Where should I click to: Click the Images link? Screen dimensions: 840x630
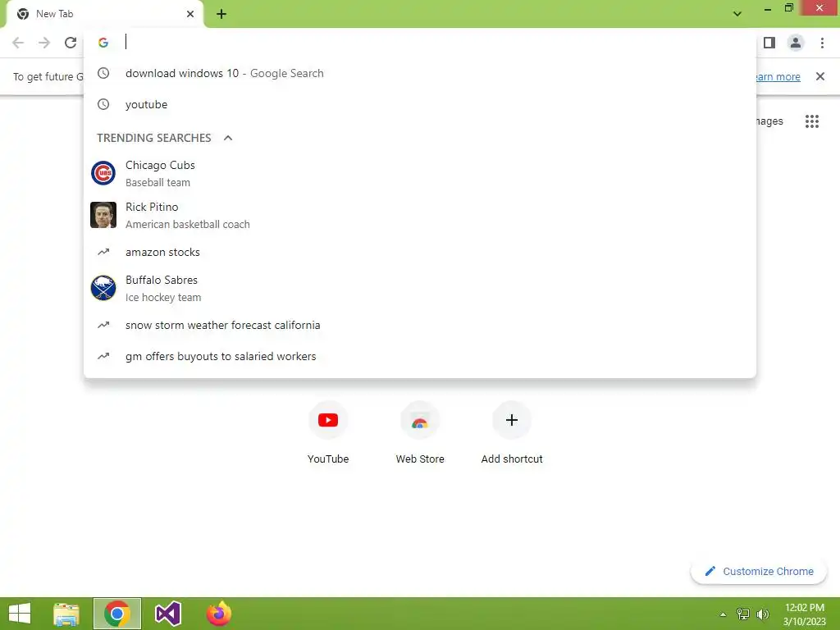[769, 121]
